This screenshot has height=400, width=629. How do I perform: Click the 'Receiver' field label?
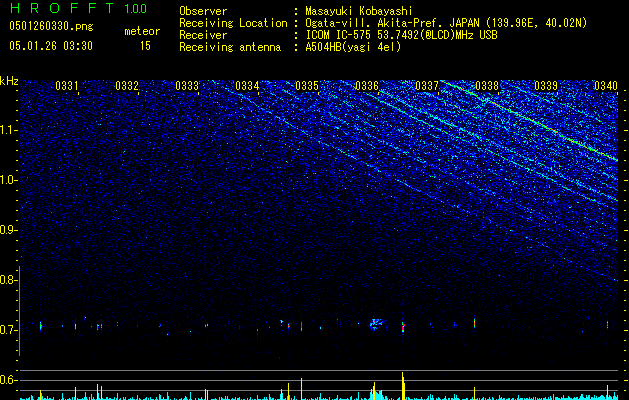(203, 35)
